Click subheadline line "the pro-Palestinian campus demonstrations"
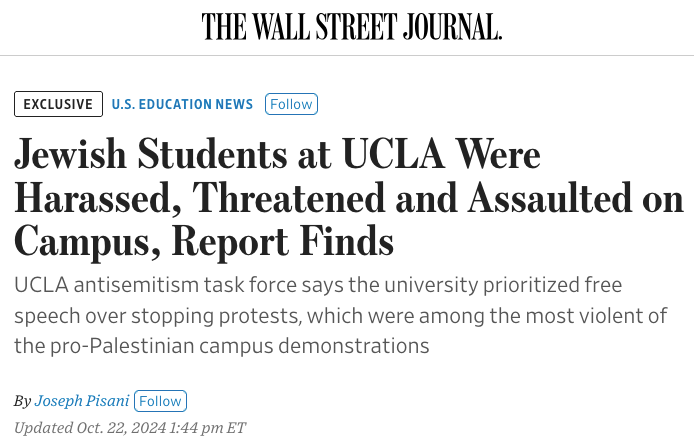 (221, 347)
